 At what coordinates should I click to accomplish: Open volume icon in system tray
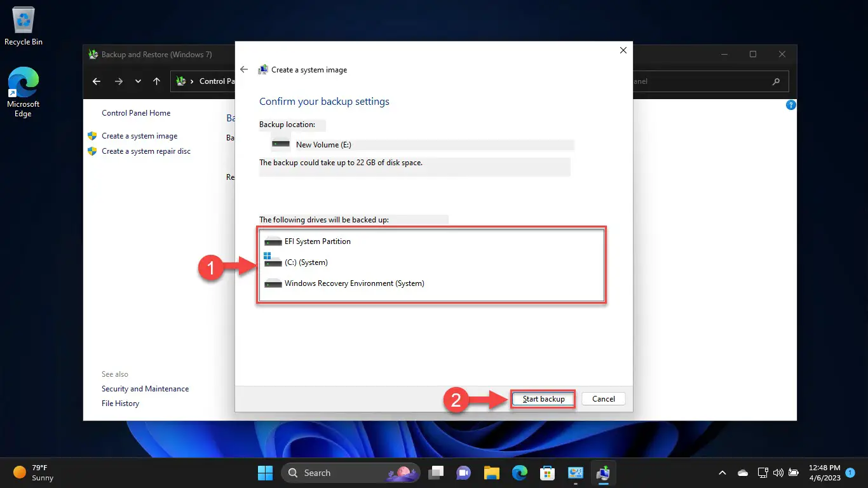[x=778, y=473]
